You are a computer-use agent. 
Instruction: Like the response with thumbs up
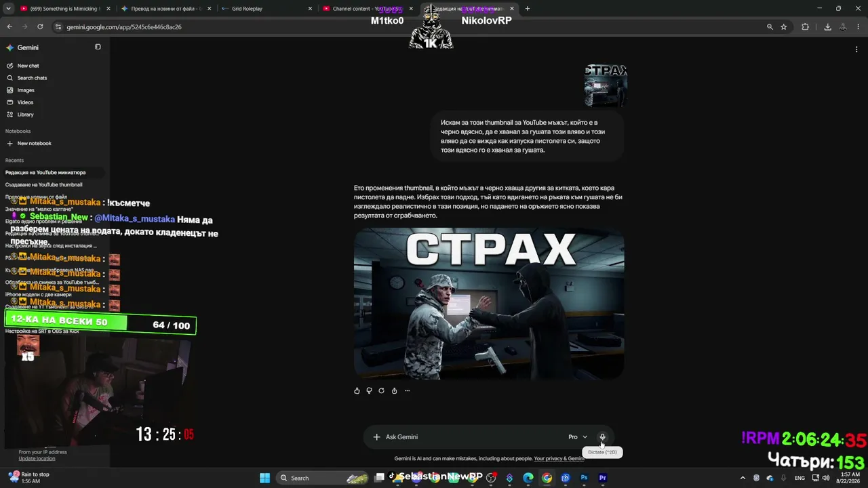point(357,390)
